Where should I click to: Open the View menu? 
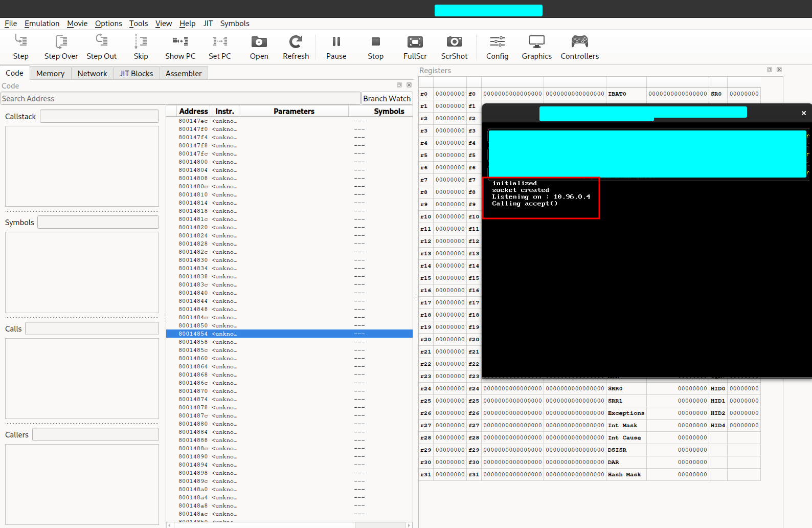click(x=164, y=24)
